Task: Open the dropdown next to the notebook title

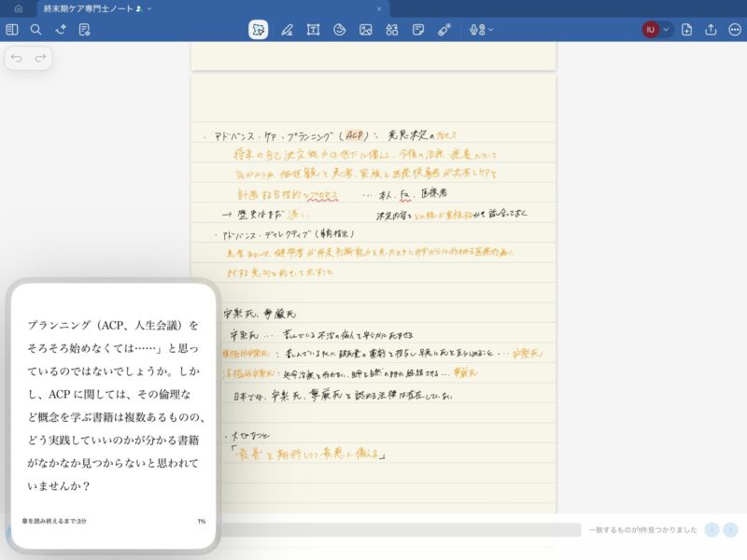Action: pos(149,8)
